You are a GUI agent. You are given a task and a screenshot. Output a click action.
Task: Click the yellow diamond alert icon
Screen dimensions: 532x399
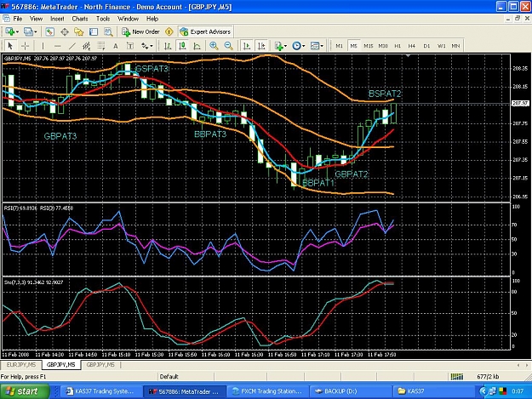tap(169, 31)
